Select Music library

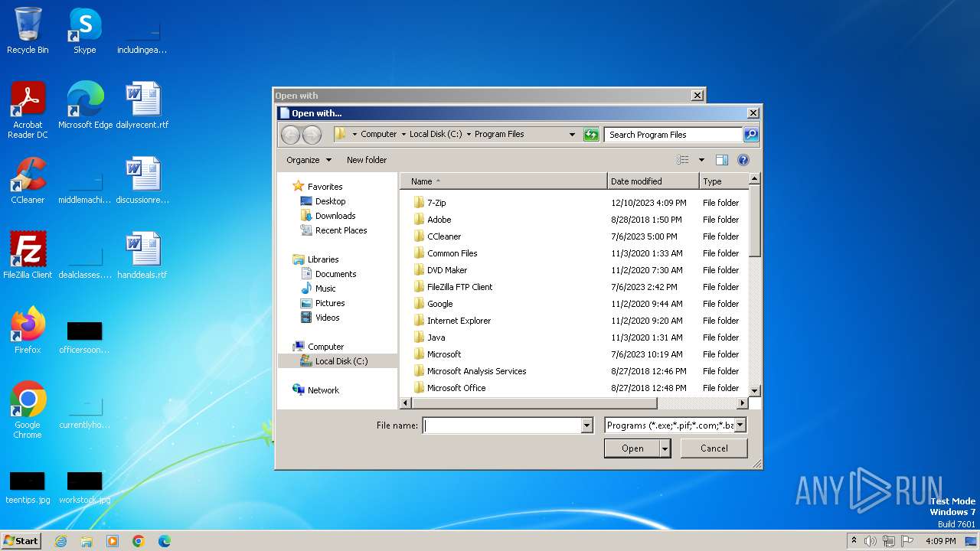(325, 288)
